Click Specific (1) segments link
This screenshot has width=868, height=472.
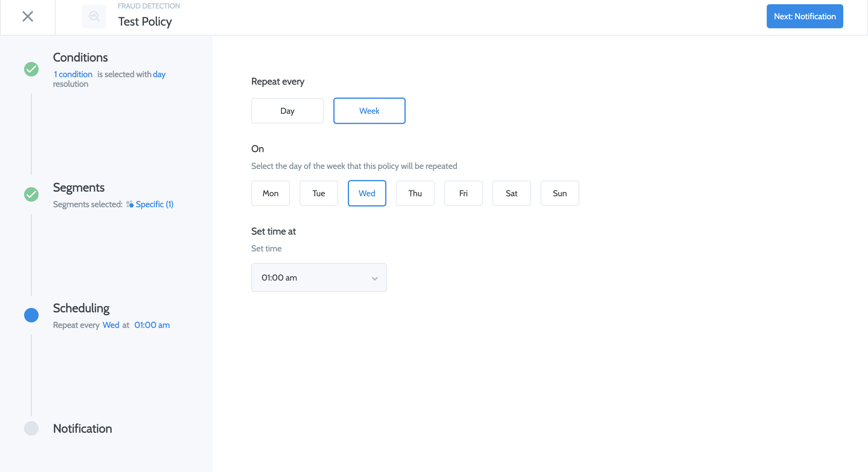tap(154, 204)
